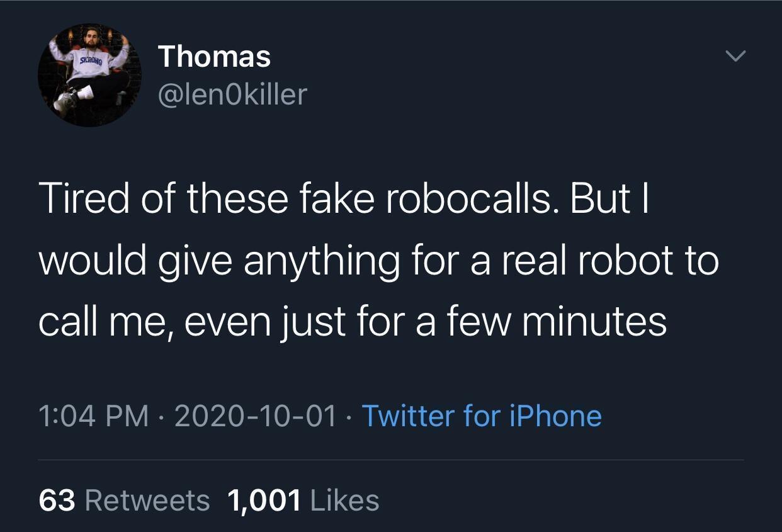Click the word iPhone in source label

(x=554, y=416)
